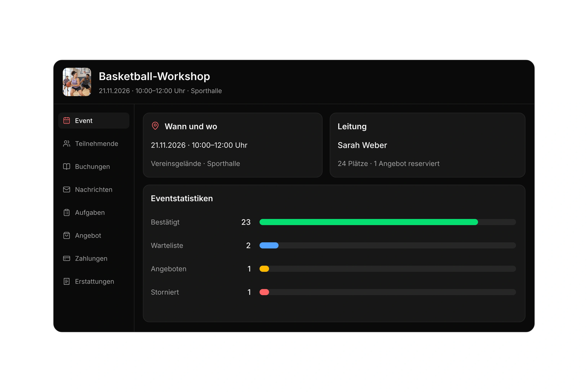Click 24 Plätze · 1 Angebot reserviert

pos(389,163)
